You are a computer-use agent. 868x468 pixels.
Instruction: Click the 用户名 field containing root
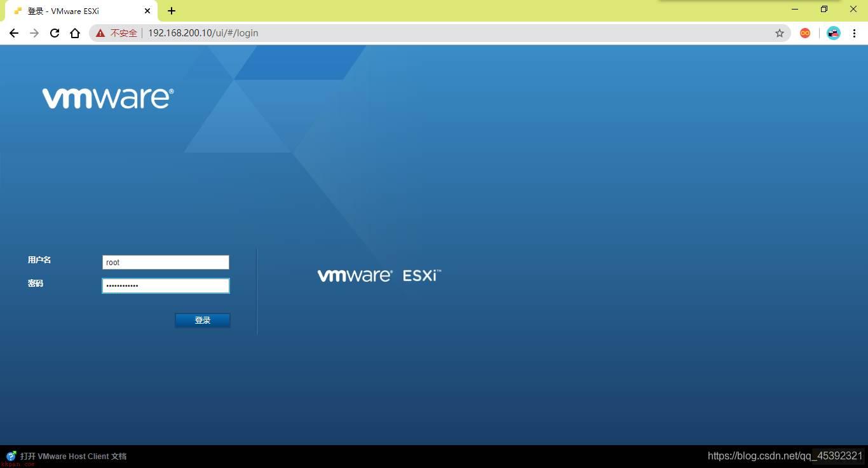coord(166,262)
